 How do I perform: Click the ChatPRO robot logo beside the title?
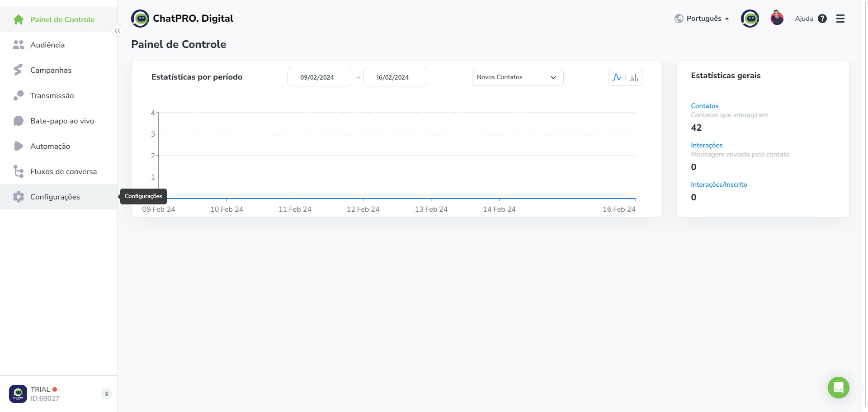140,19
